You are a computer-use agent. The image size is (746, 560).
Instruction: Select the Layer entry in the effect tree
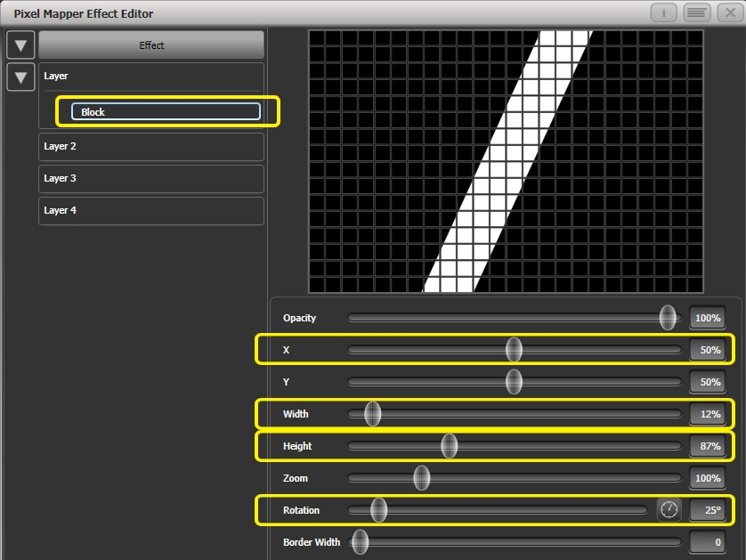[x=150, y=77]
